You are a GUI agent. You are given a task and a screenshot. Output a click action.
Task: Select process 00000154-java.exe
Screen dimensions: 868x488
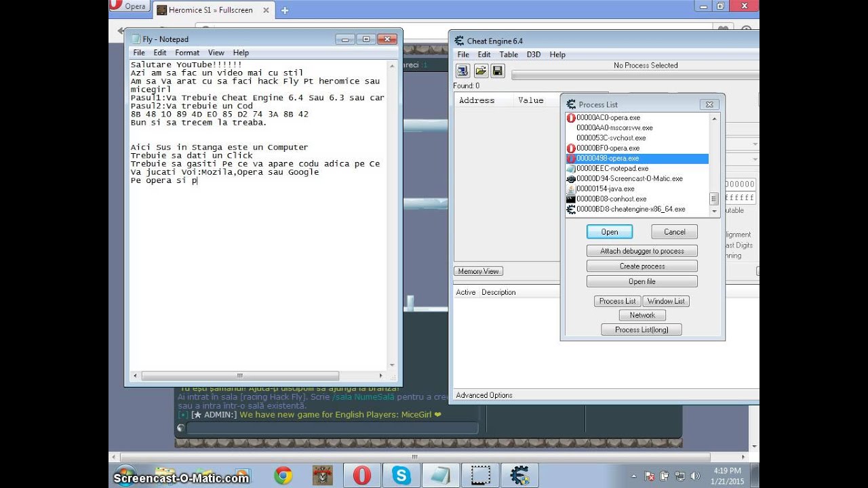click(637, 189)
